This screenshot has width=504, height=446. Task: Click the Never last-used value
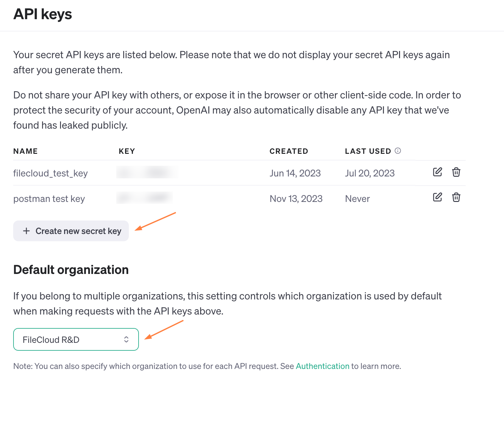click(357, 199)
